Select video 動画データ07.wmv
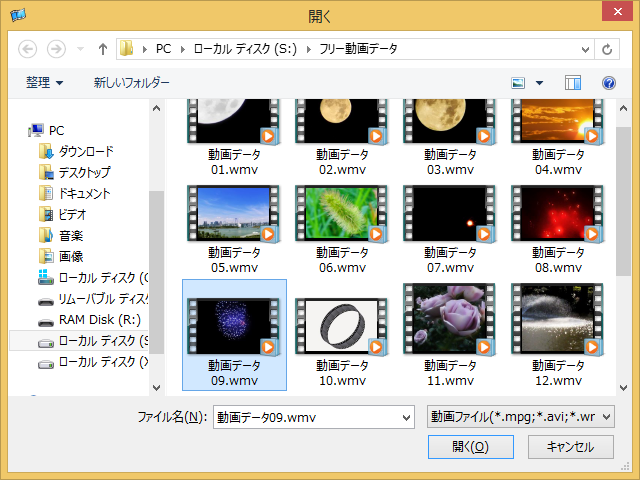Viewport: 640px width, 480px height. (x=450, y=229)
